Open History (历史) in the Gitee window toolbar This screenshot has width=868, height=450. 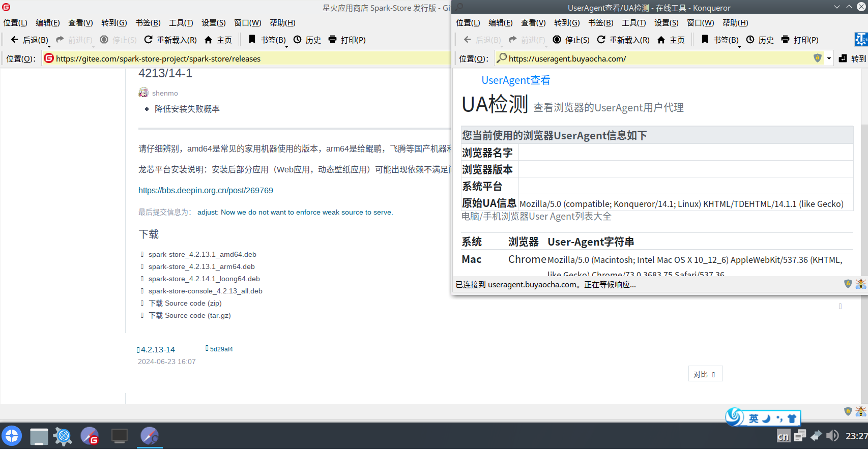[x=307, y=40]
